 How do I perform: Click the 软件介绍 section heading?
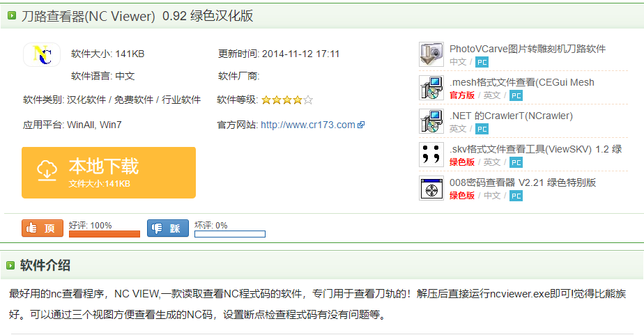(x=45, y=265)
